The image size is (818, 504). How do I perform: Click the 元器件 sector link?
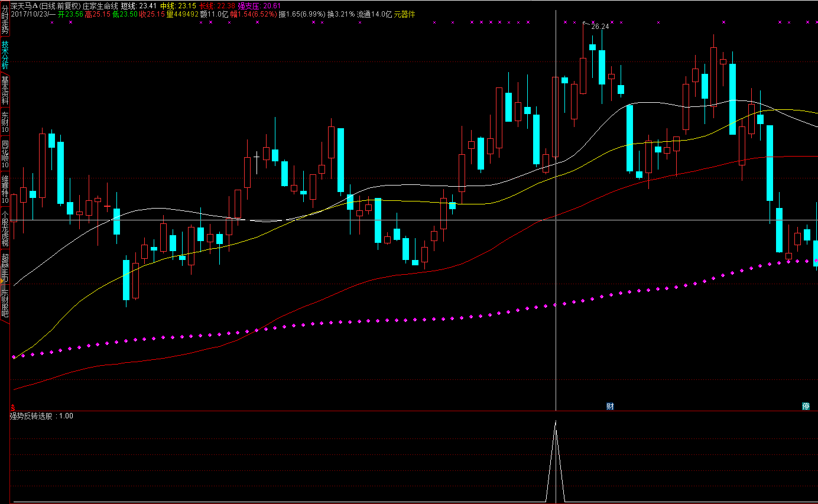pyautogui.click(x=405, y=14)
